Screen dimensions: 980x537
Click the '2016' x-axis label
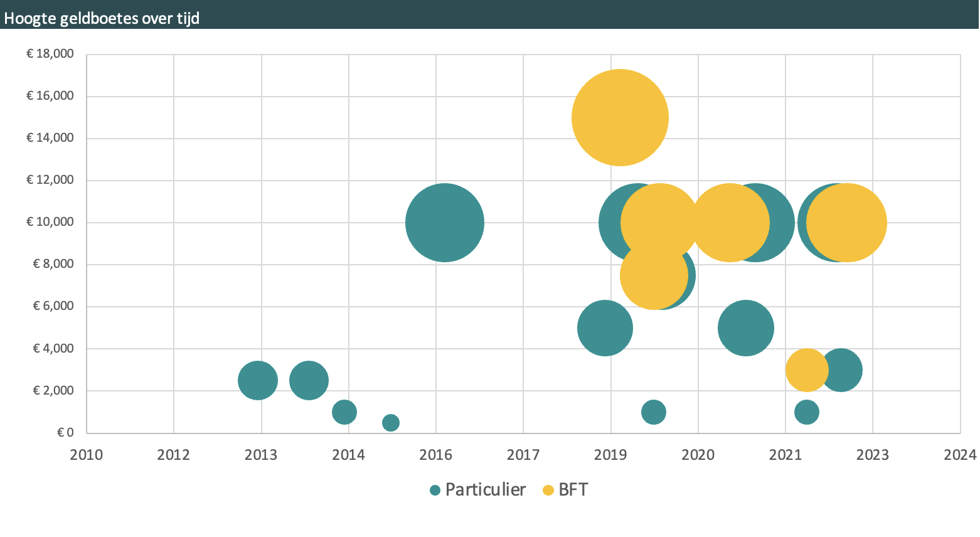tap(436, 455)
